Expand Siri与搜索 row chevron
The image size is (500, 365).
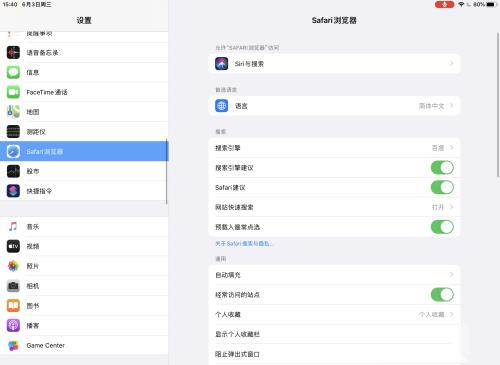click(452, 63)
